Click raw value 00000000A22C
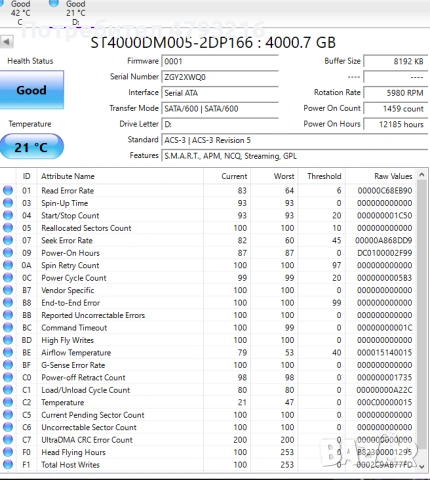Viewport: 430px width, 480px height. (x=384, y=390)
